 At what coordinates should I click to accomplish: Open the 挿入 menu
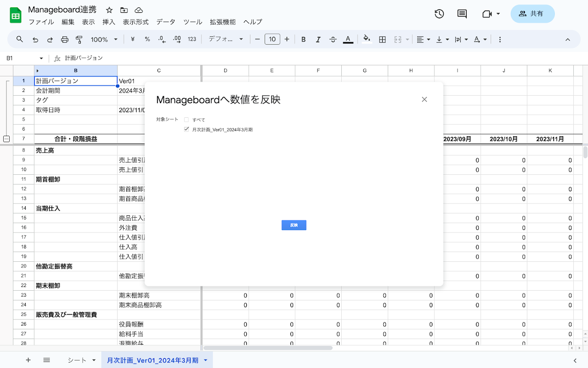[x=109, y=22]
